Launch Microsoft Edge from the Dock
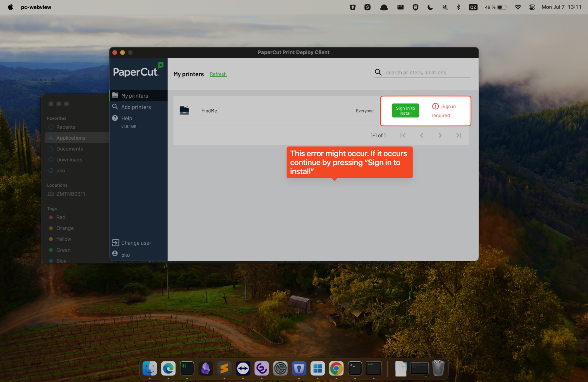The image size is (588, 382). pyautogui.click(x=168, y=368)
